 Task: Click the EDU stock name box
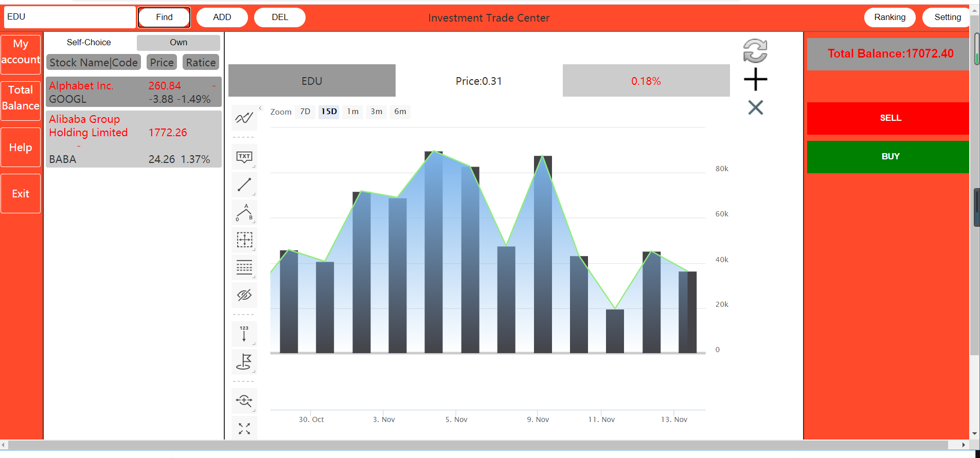tap(312, 81)
